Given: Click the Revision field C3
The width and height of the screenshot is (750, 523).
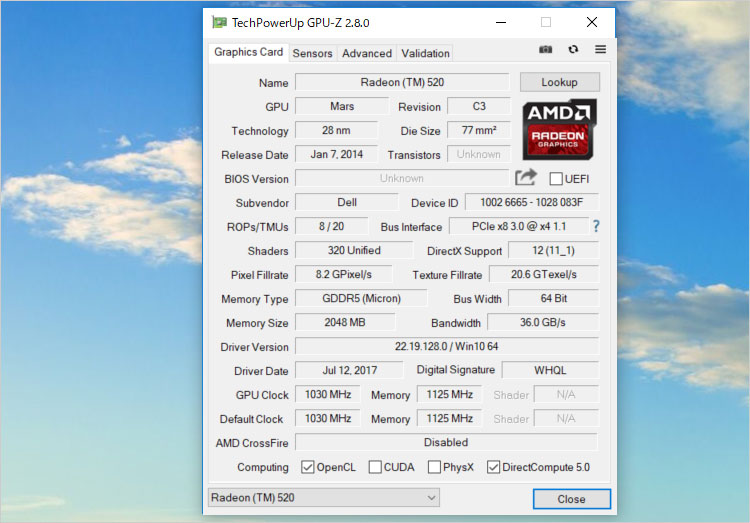Looking at the screenshot, I should click(479, 106).
